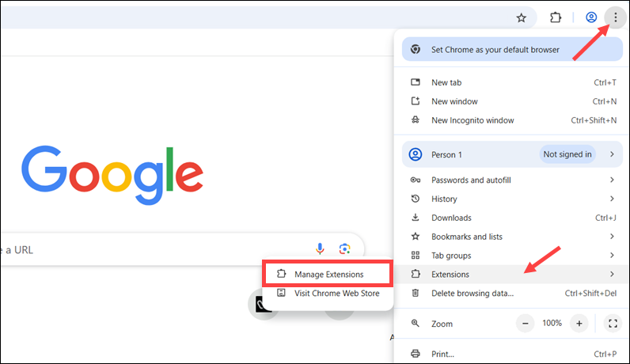Click the magnifier icon beside Zoom
The height and width of the screenshot is (364, 630).
click(x=416, y=324)
